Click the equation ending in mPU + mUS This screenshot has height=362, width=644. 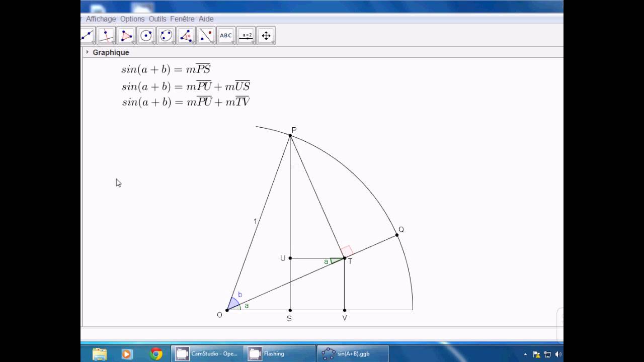click(186, 86)
